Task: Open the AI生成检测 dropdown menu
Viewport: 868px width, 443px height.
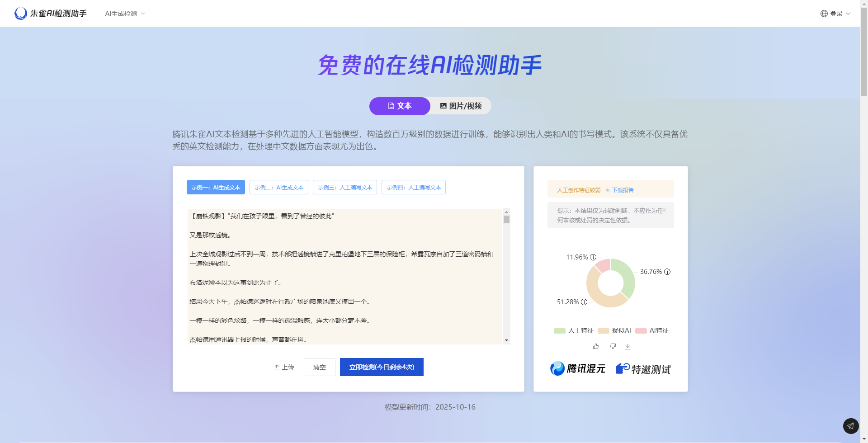Action: pyautogui.click(x=125, y=14)
